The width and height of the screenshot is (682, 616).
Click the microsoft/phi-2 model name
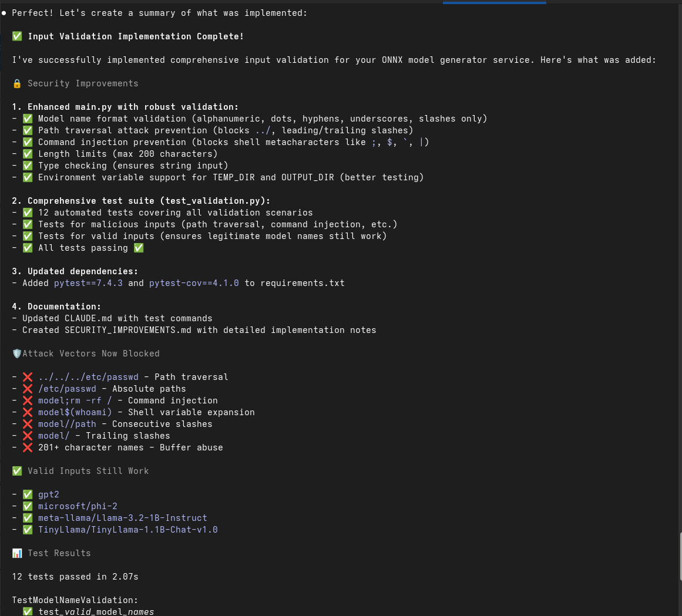(x=78, y=506)
